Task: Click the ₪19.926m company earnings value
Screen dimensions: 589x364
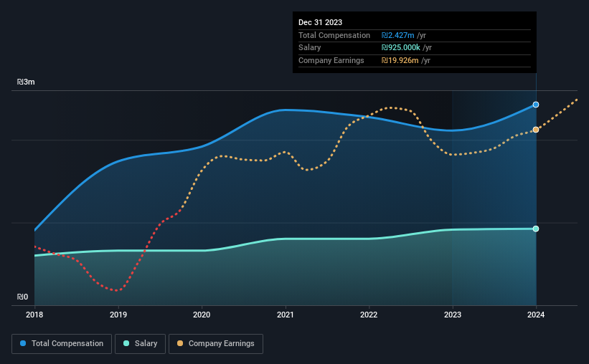Action: click(x=400, y=60)
